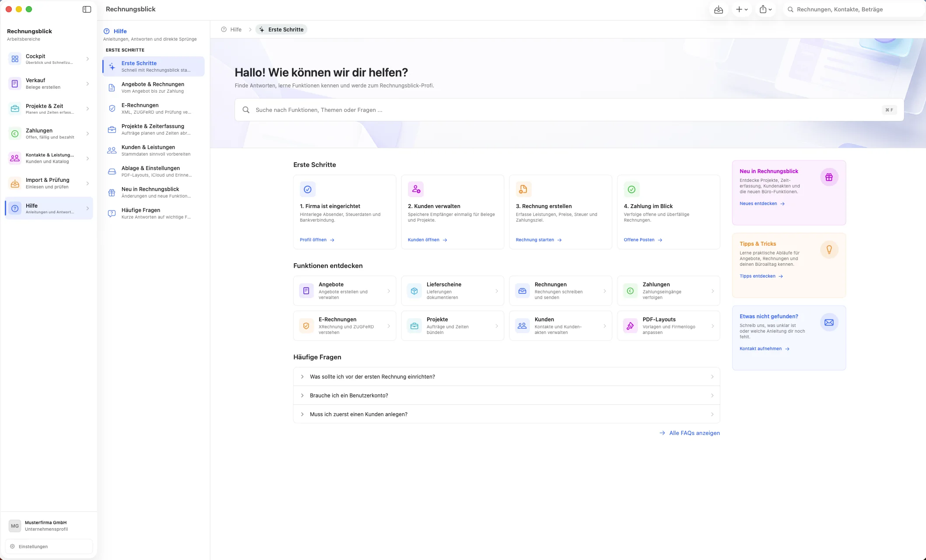Expand FAQ Muss ich zuerst einen Kunden anlegen
This screenshot has height=560, width=926.
coord(507,414)
